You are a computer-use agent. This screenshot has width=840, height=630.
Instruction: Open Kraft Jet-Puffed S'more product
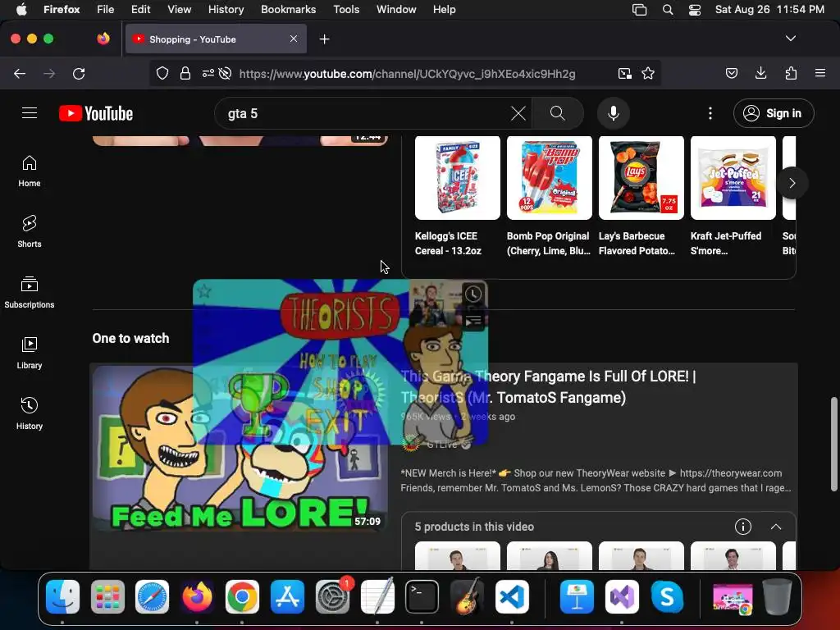click(733, 197)
